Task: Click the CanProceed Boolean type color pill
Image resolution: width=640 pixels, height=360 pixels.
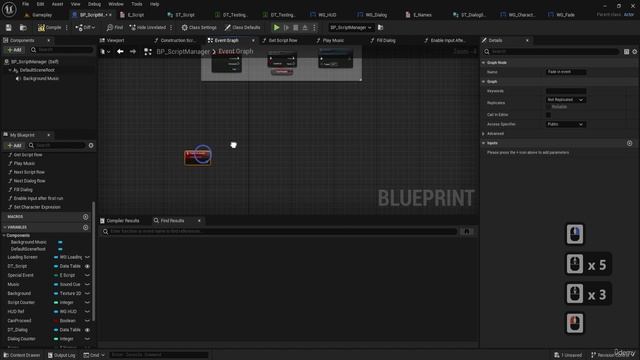Action: click(x=56, y=321)
